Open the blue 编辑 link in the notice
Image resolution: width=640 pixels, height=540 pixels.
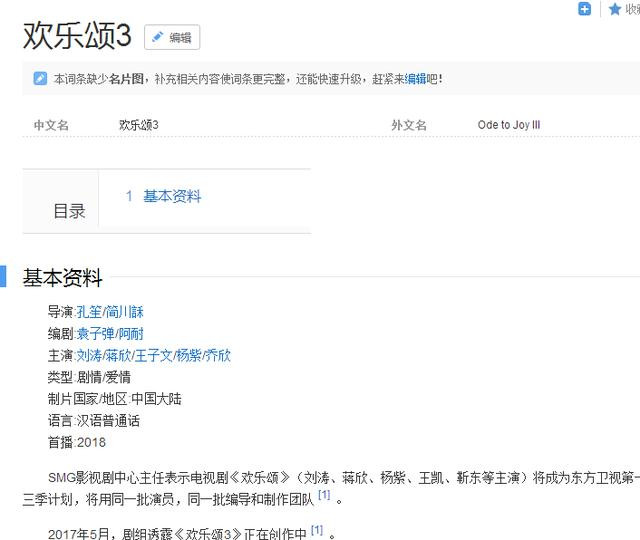point(415,78)
